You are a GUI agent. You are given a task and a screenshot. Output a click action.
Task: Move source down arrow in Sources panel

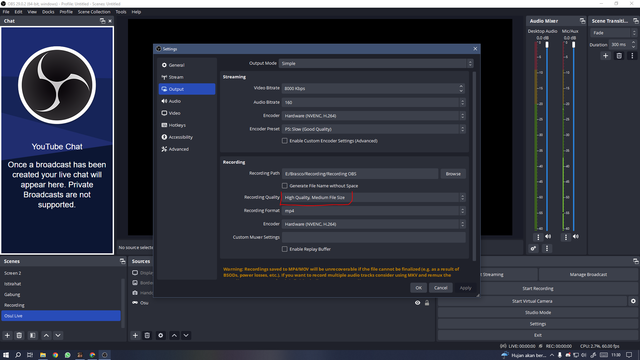(186, 336)
